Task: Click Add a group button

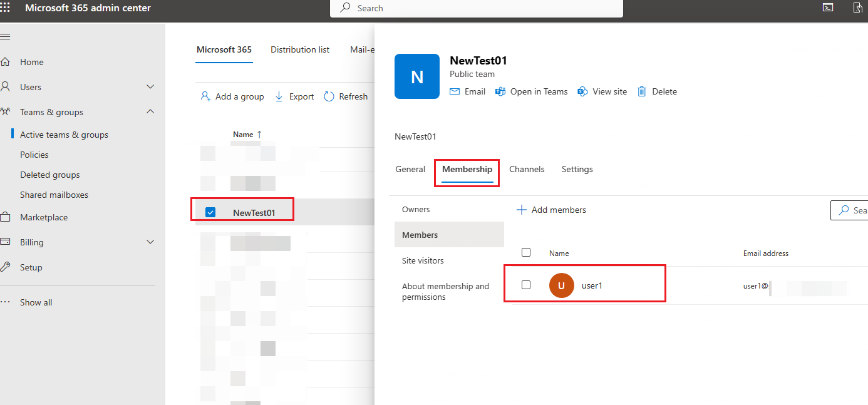Action: pos(232,96)
